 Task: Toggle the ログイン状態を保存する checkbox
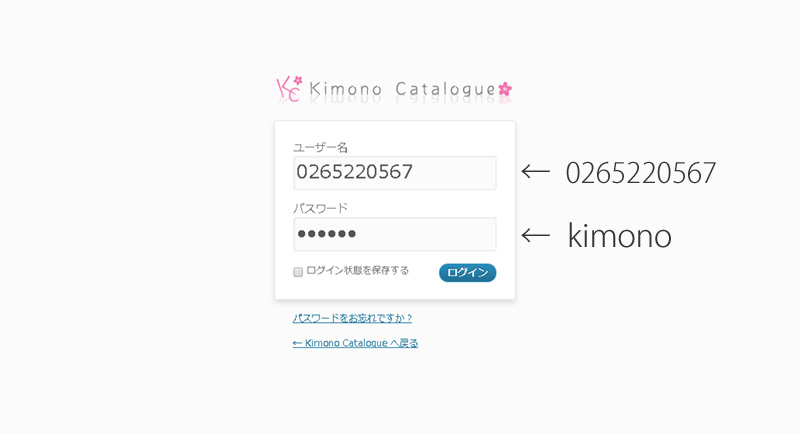point(298,272)
